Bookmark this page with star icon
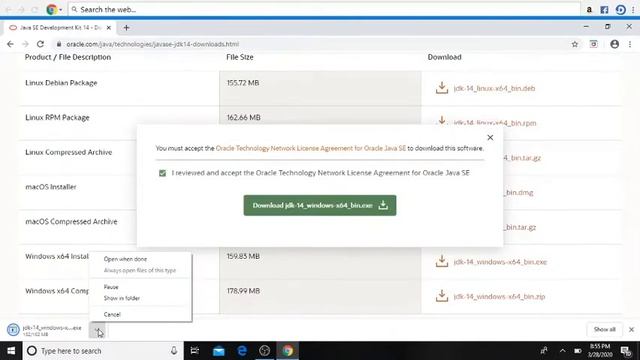This screenshot has height=360, width=640. click(x=575, y=44)
